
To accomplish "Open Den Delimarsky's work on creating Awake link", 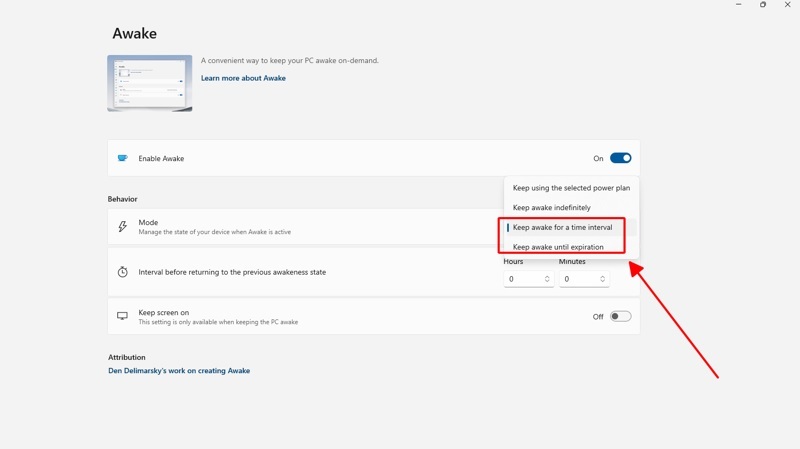I will pyautogui.click(x=179, y=371).
